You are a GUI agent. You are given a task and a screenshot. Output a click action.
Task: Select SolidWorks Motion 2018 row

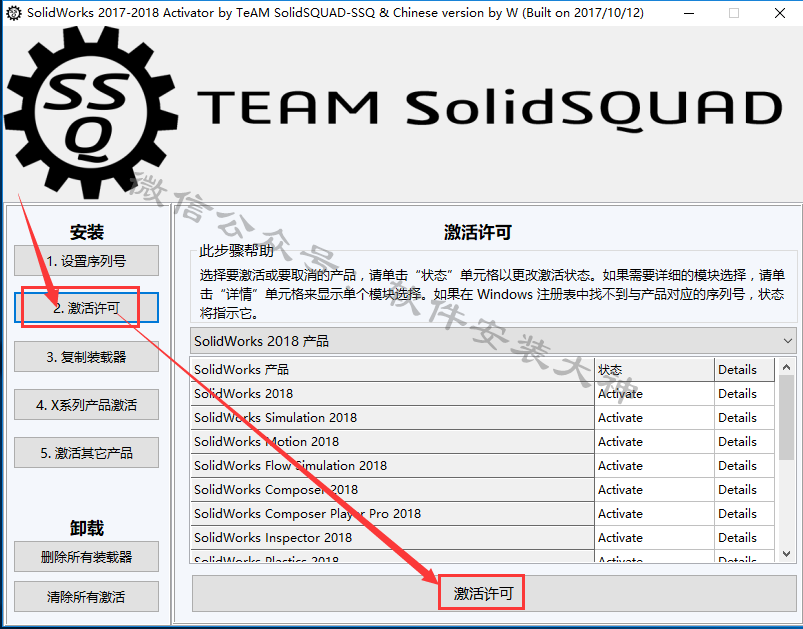(x=392, y=442)
